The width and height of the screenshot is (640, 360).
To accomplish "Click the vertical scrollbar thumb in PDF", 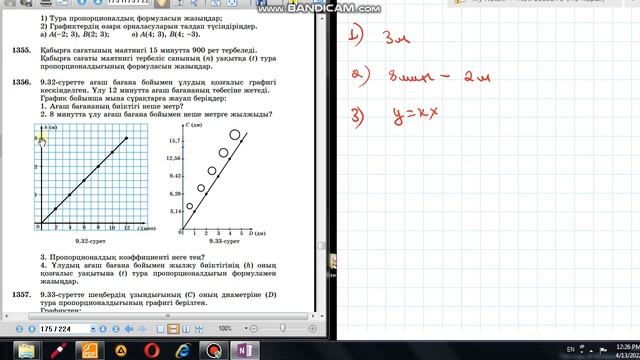I will [322, 246].
